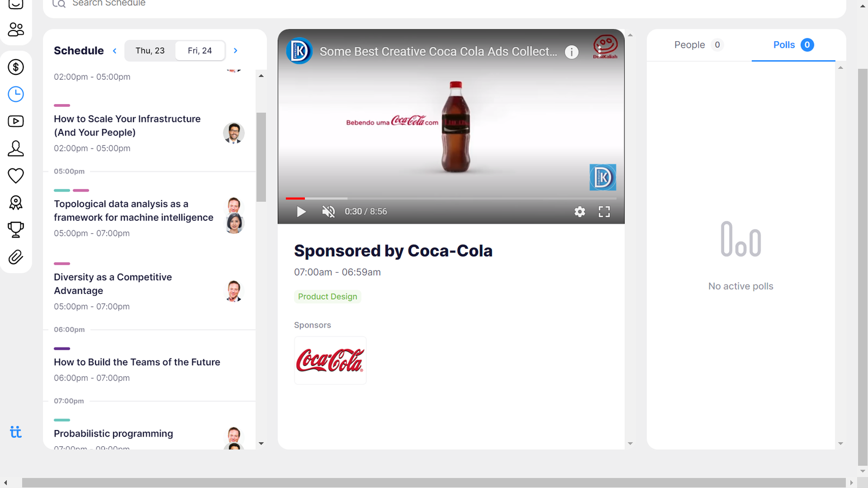
Task: Click speaker avatar for Diversity session
Action: tap(234, 291)
